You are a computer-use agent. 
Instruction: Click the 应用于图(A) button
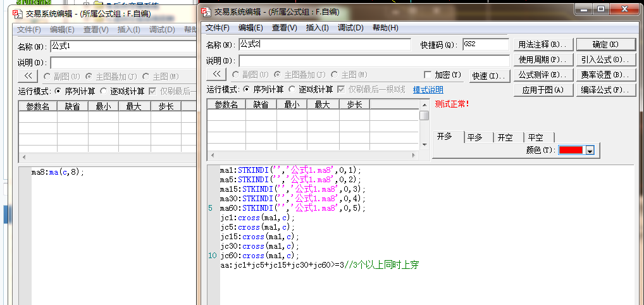543,90
